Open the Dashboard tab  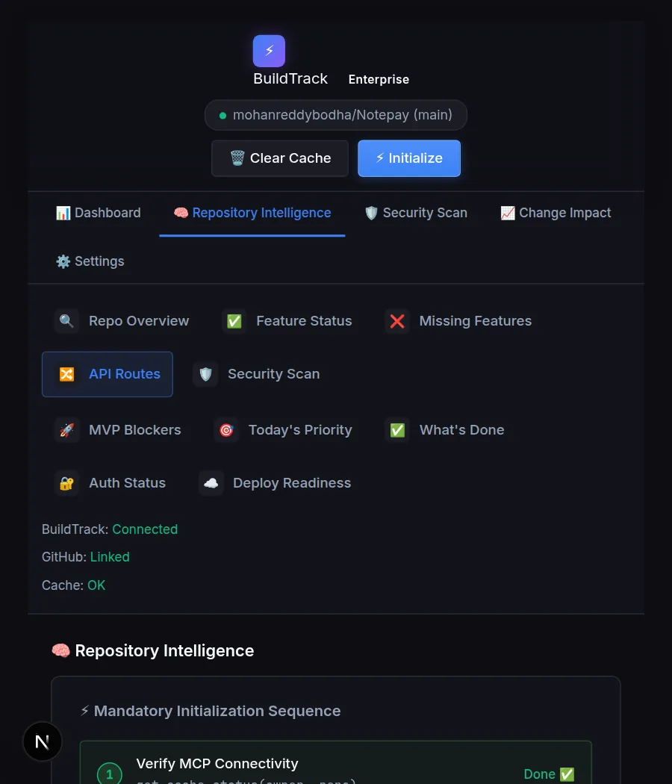click(99, 213)
